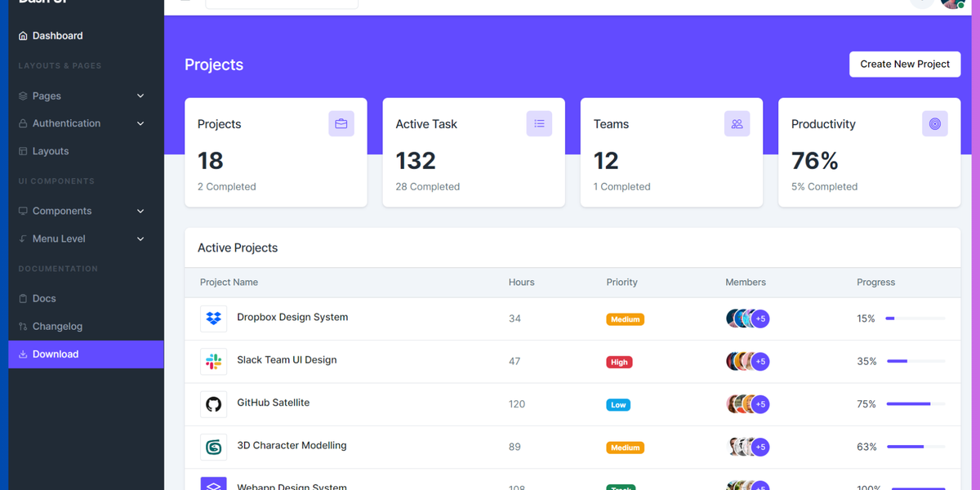Click the Create New Project button
980x490 pixels.
point(905,64)
